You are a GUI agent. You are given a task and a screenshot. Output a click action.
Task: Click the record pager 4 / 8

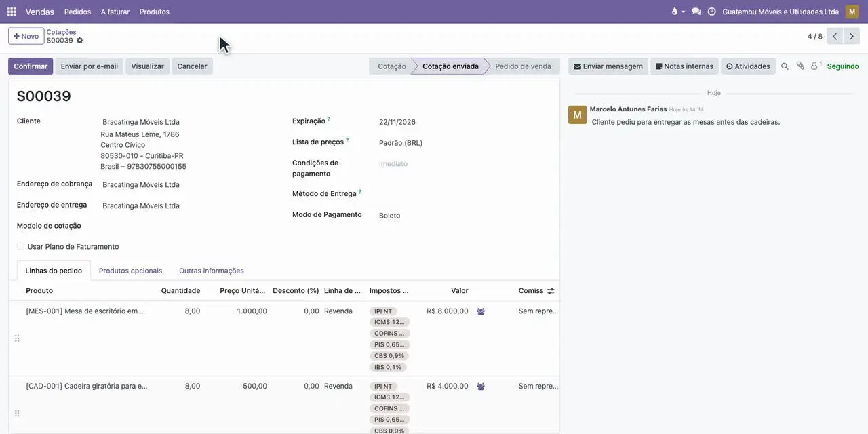pyautogui.click(x=814, y=37)
